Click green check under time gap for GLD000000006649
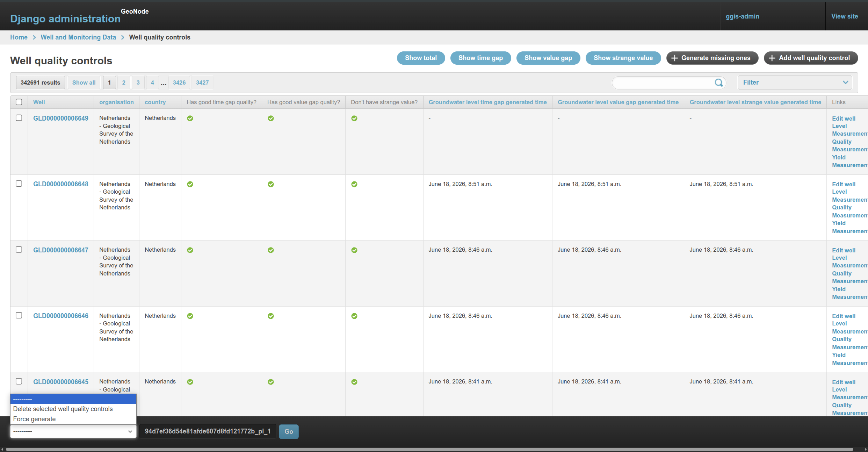The image size is (868, 452). click(190, 119)
